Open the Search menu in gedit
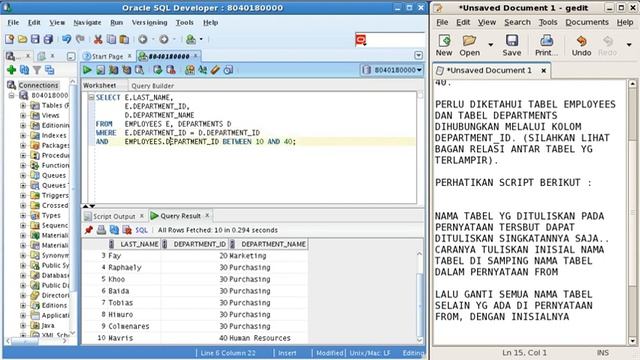Viewport: 640px width, 360px height. pos(517,22)
